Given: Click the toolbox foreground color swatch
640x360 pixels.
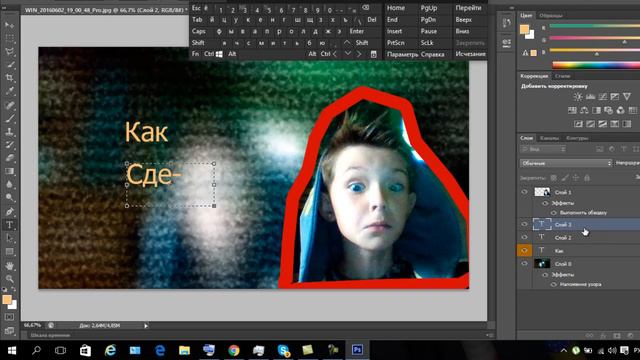Looking at the screenshot, I should tap(7, 300).
